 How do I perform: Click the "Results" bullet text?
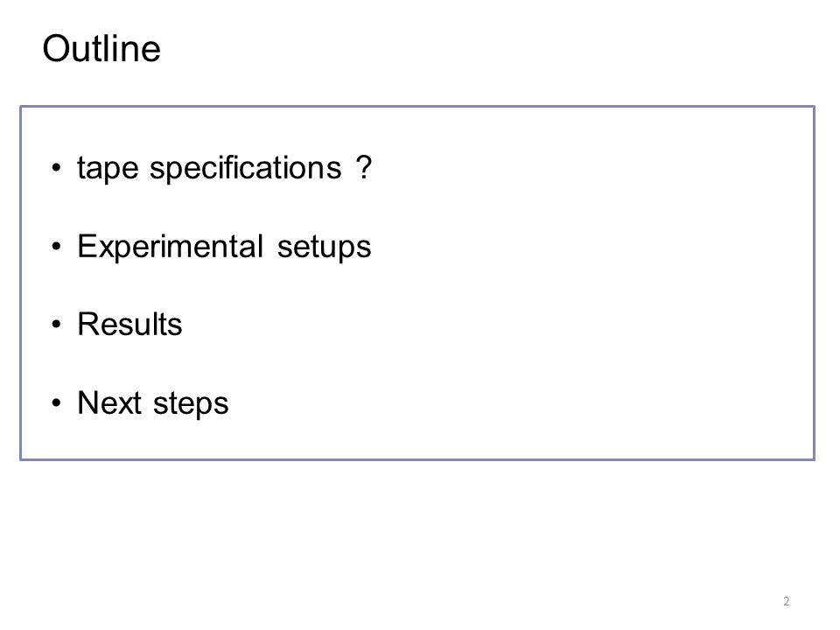[x=129, y=324]
